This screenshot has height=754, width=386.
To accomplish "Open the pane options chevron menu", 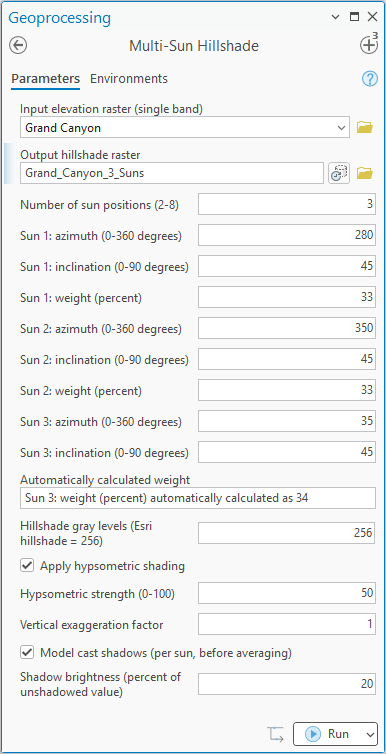I will coord(336,17).
